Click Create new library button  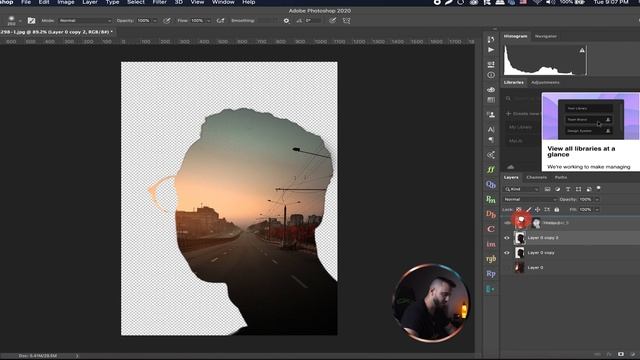point(523,114)
